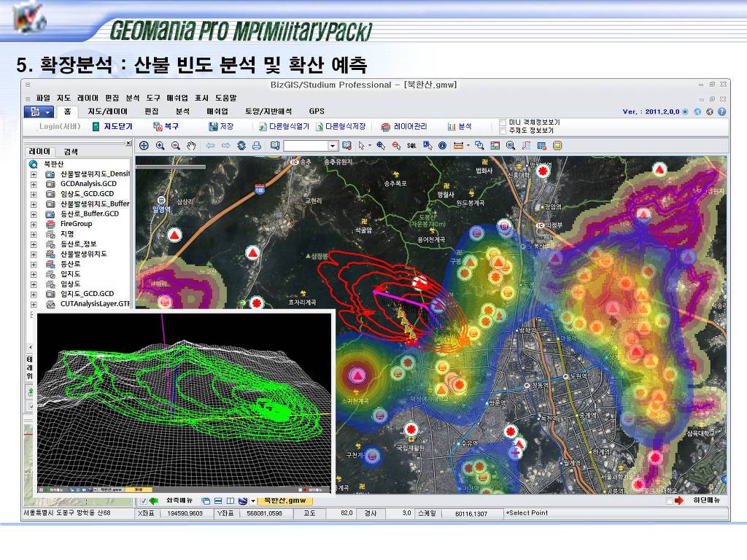747x560 pixels.
Task: Click the help question mark icon
Action: click(721, 112)
